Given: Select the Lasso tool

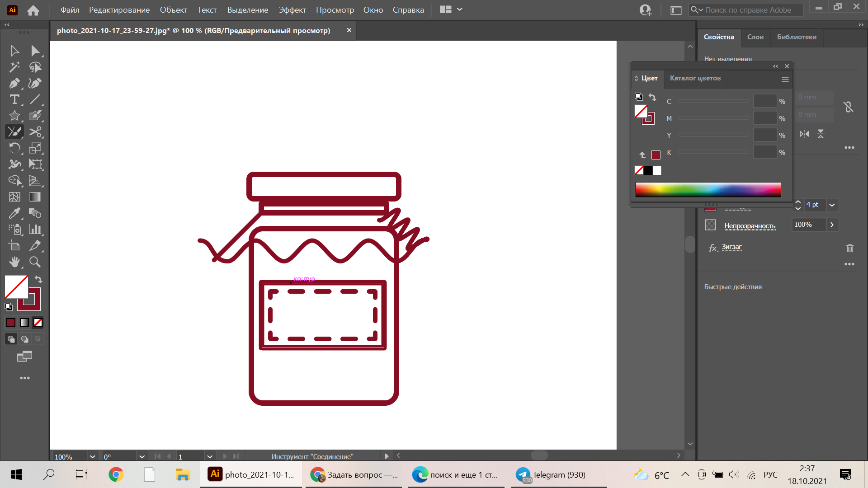Looking at the screenshot, I should [35, 67].
